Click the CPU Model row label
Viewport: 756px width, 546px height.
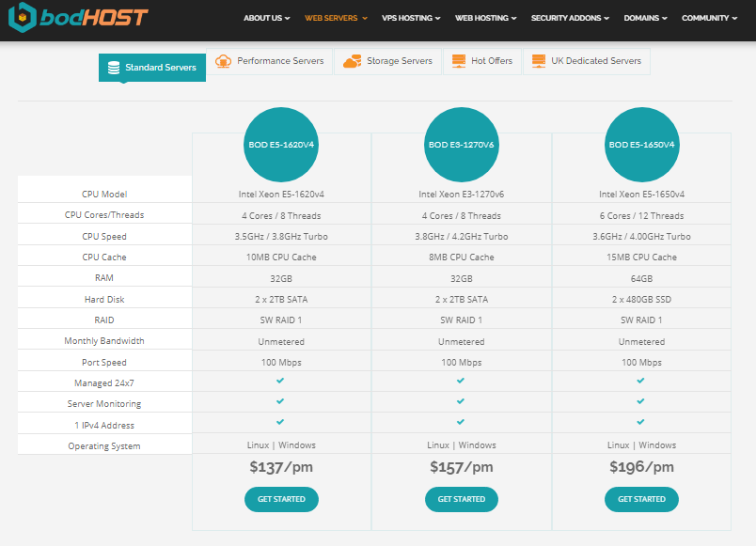click(x=104, y=195)
